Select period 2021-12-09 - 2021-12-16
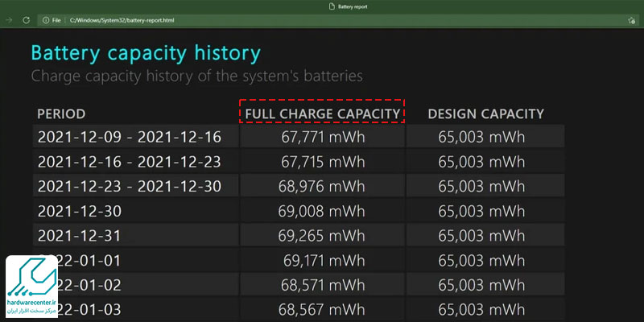Image resolution: width=644 pixels, height=322 pixels. (130, 137)
